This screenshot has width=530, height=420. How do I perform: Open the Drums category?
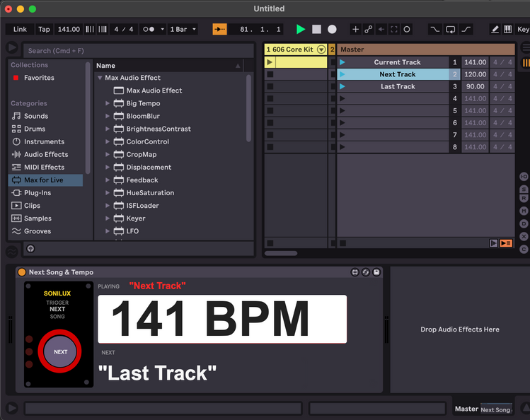(35, 129)
